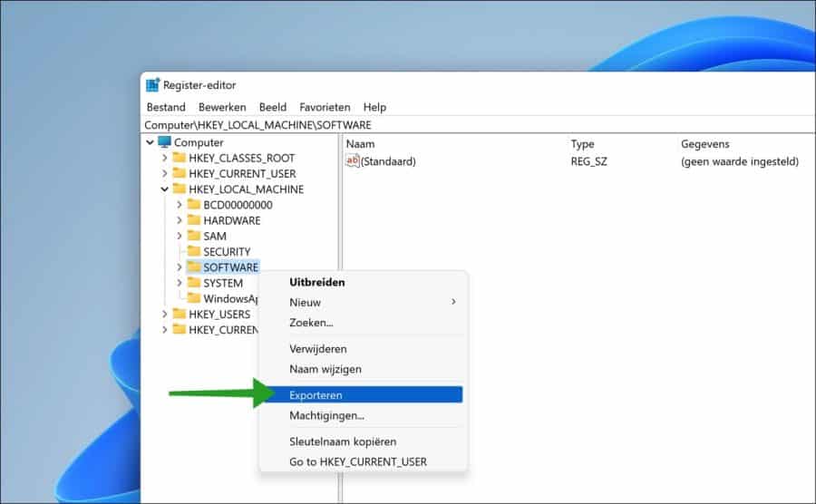816x504 pixels.
Task: Expand the HKEY_CLASSES_ROOT node chevron
Action: tap(164, 158)
